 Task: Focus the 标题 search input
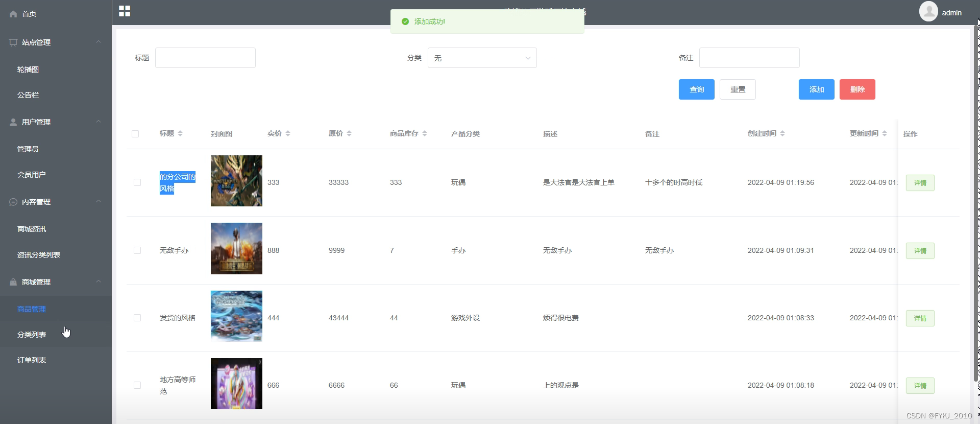(205, 58)
